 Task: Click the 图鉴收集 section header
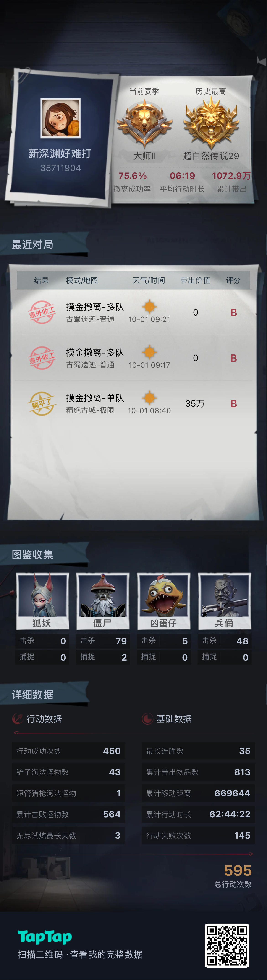32,555
